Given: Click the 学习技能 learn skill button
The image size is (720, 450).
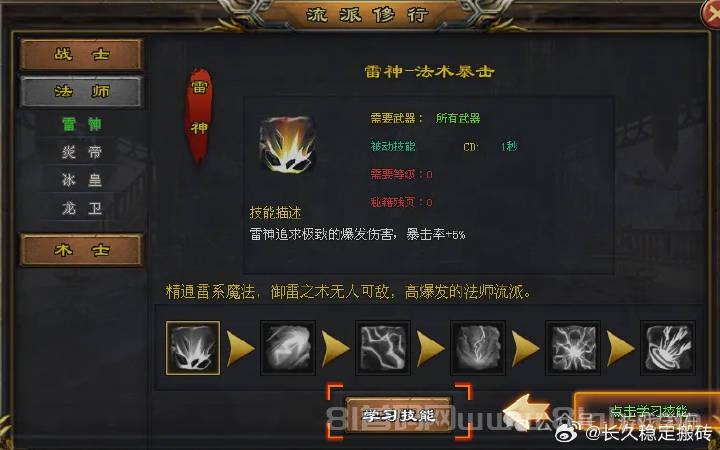Looking at the screenshot, I should (x=399, y=416).
